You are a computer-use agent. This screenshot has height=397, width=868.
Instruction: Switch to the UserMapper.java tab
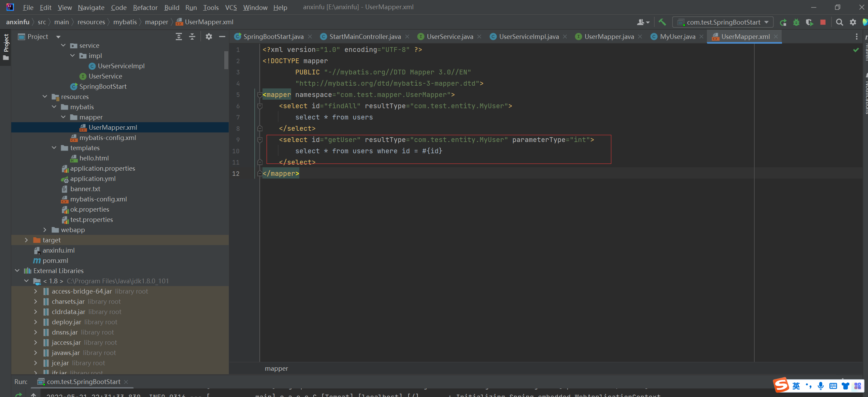(x=609, y=37)
